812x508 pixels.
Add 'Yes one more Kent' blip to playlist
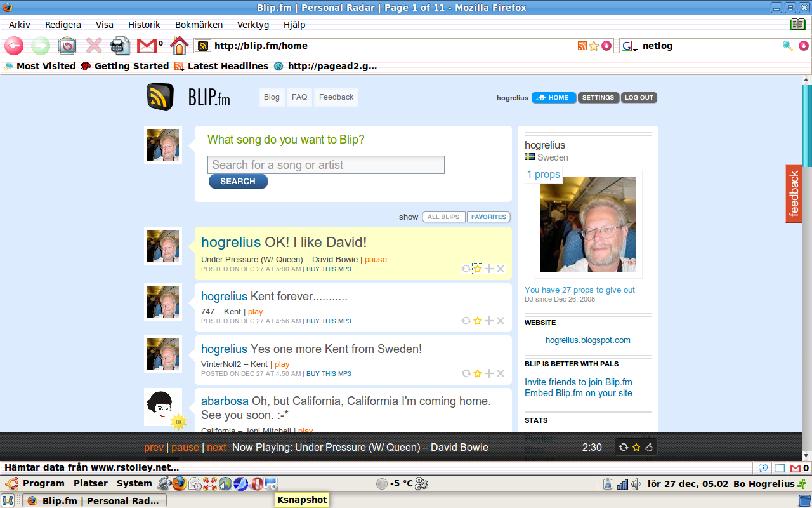click(x=489, y=374)
